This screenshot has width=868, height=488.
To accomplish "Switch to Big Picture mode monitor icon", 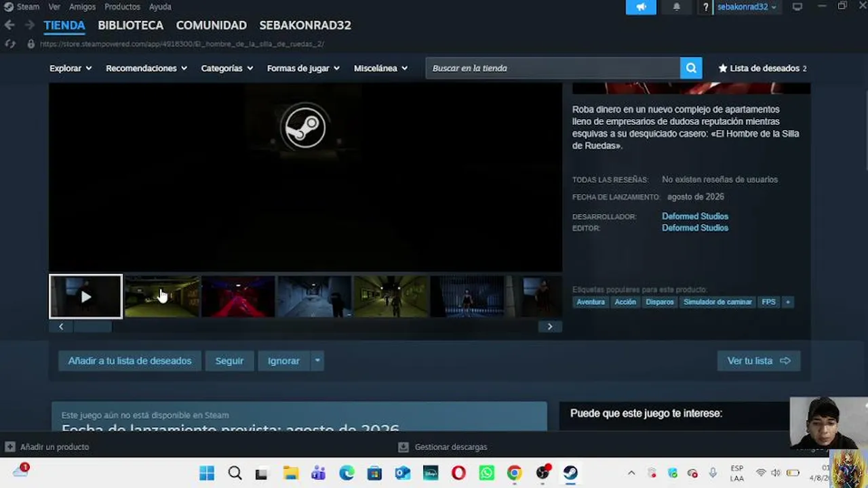I will coord(797,7).
